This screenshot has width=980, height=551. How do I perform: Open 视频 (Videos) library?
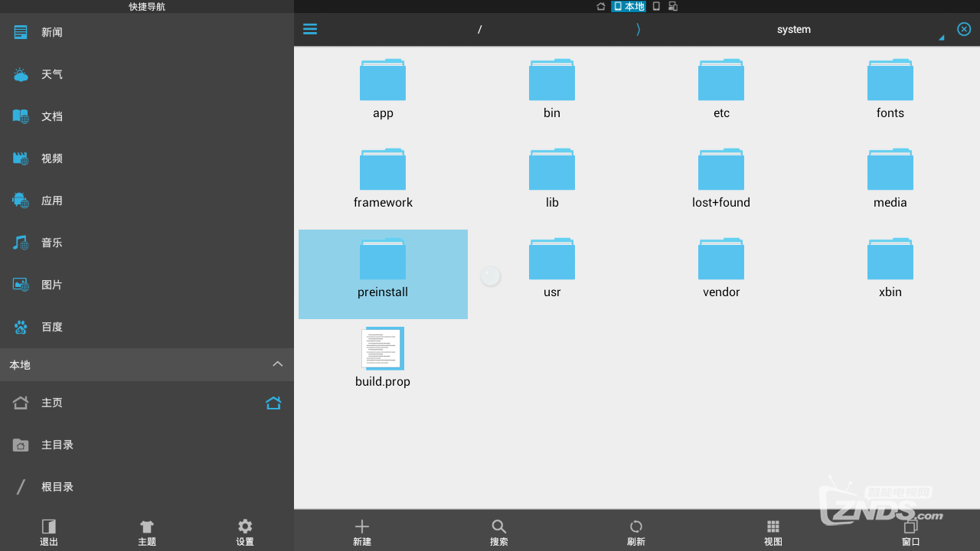coord(147,158)
